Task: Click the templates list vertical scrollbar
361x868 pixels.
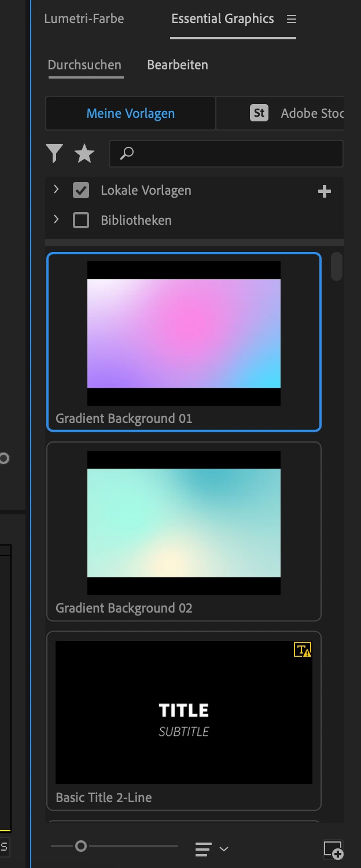Action: point(336,266)
